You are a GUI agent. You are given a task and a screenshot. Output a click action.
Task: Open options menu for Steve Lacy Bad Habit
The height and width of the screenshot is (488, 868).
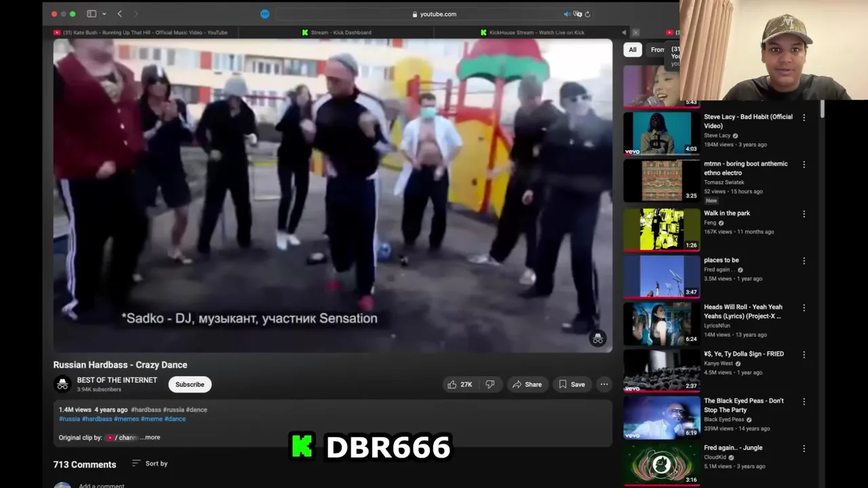coord(804,117)
